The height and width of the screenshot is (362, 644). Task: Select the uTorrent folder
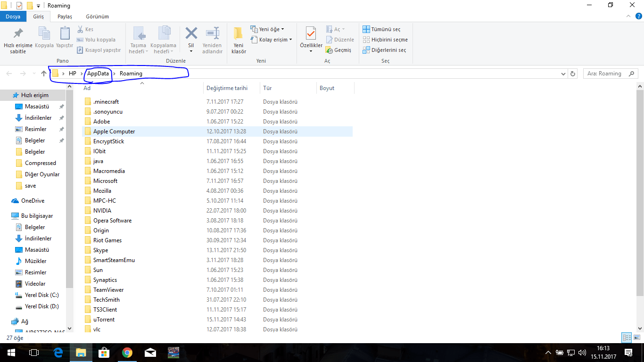(x=104, y=320)
